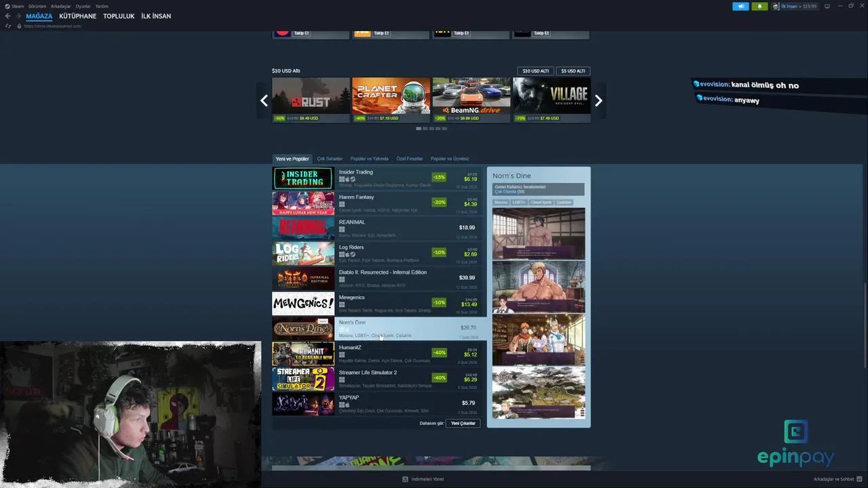Image resolution: width=868 pixels, height=488 pixels.
Task: Slide carousel right with next arrow
Action: click(598, 100)
